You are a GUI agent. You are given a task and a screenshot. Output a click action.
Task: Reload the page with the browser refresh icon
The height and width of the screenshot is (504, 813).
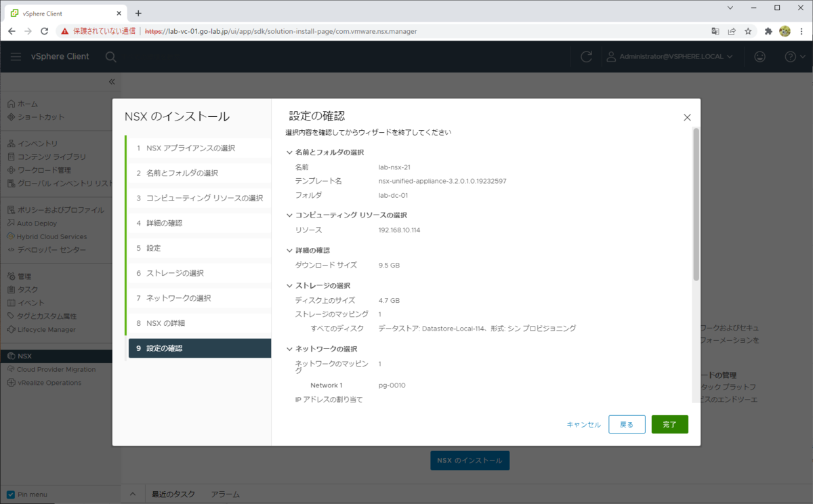45,31
